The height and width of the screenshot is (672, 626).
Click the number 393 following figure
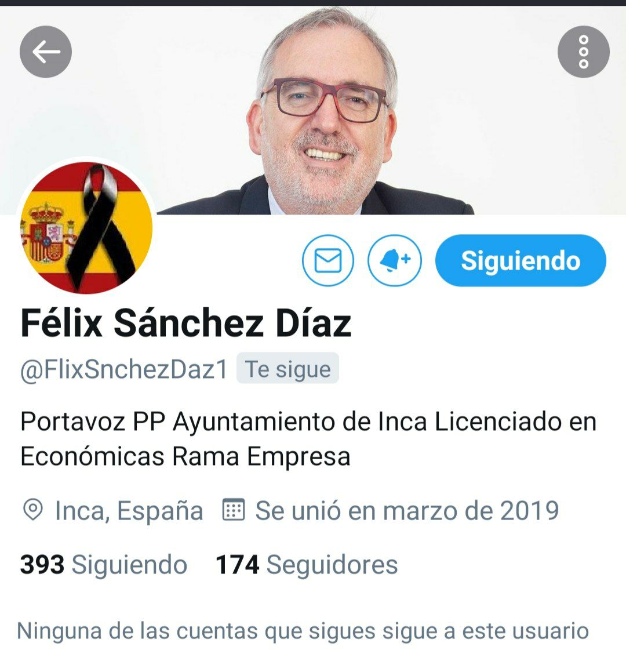(42, 564)
